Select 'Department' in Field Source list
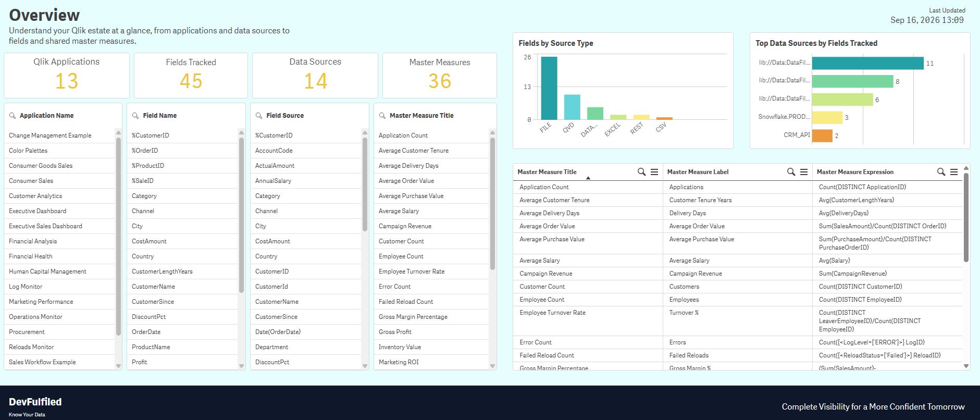980x420 pixels. pyautogui.click(x=306, y=347)
